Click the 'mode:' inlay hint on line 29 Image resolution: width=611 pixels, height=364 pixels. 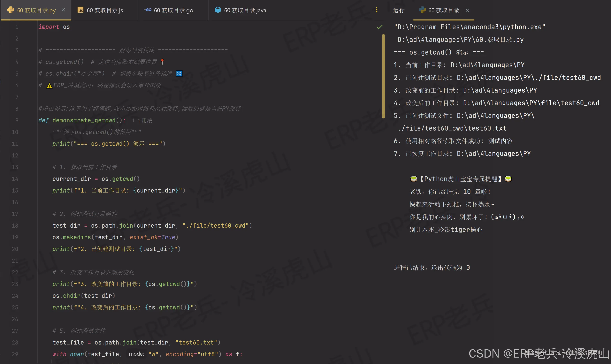(136, 354)
